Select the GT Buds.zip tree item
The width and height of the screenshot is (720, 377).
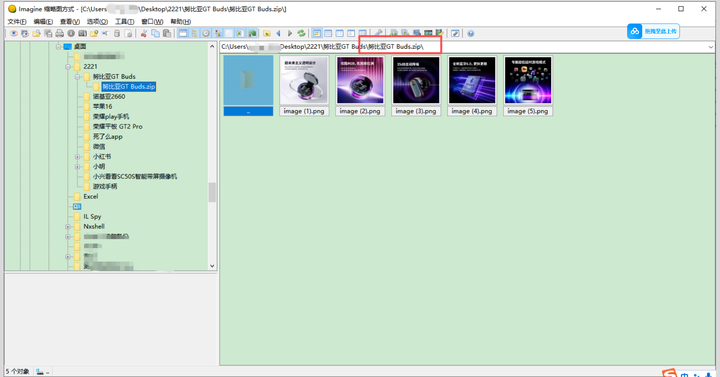click(129, 86)
